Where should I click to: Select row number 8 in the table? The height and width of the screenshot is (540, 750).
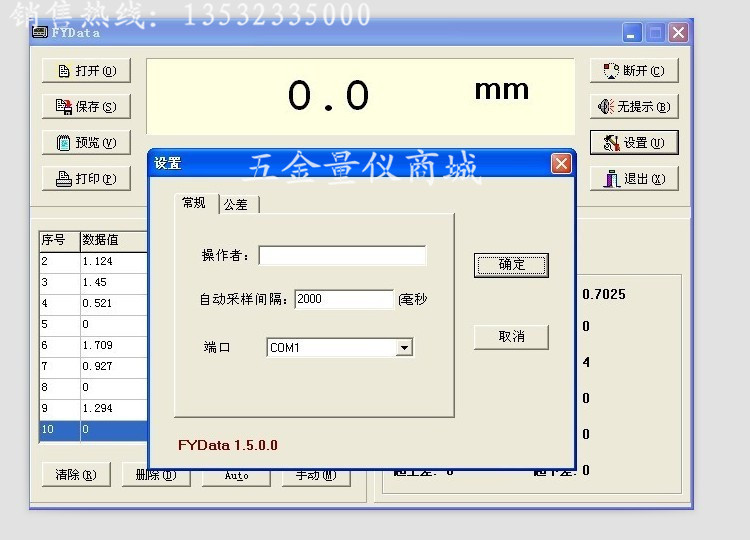[x=94, y=387]
